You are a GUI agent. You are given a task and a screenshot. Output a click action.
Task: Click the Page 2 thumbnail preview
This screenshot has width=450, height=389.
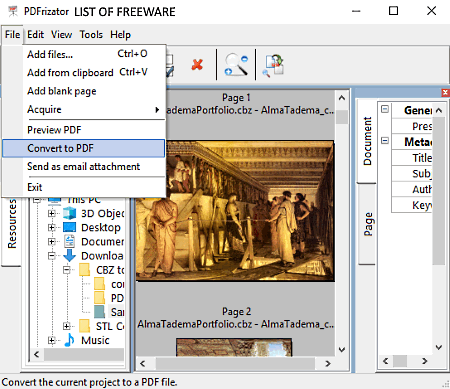[x=234, y=347]
